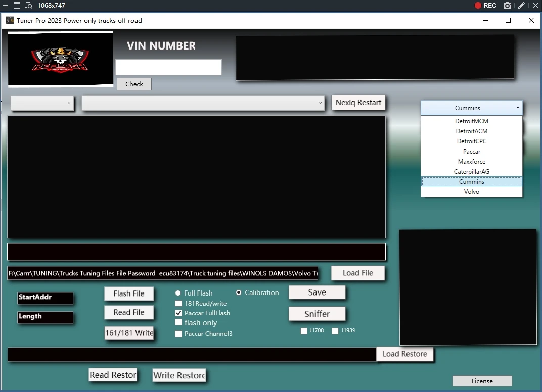Select CaterpillarAG in the engine list
The image size is (542, 392).
tap(472, 172)
